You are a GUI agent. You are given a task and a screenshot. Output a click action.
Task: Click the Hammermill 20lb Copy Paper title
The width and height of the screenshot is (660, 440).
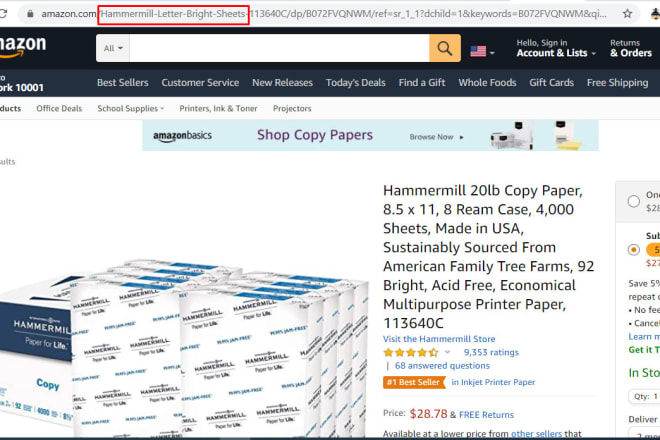488,257
